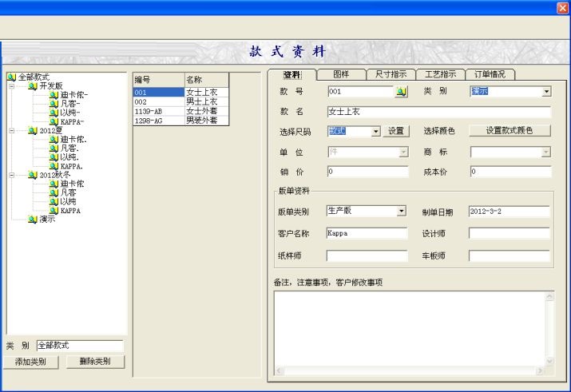Switch to the 资料 tab
The height and width of the screenshot is (392, 571).
pyautogui.click(x=292, y=74)
